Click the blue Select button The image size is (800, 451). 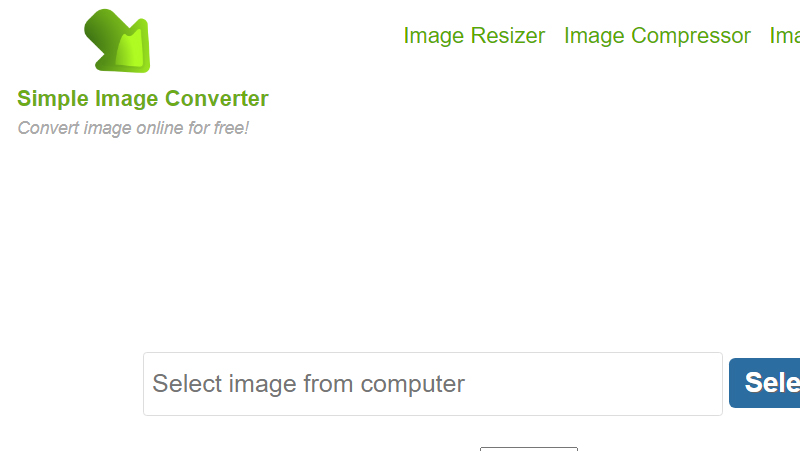[x=764, y=383]
